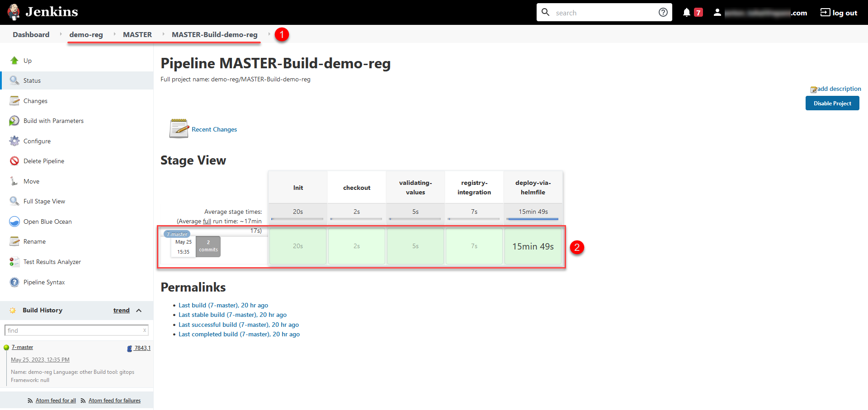Click the RSS icon for failures feed
Viewport: 868px width, 410px height.
83,401
